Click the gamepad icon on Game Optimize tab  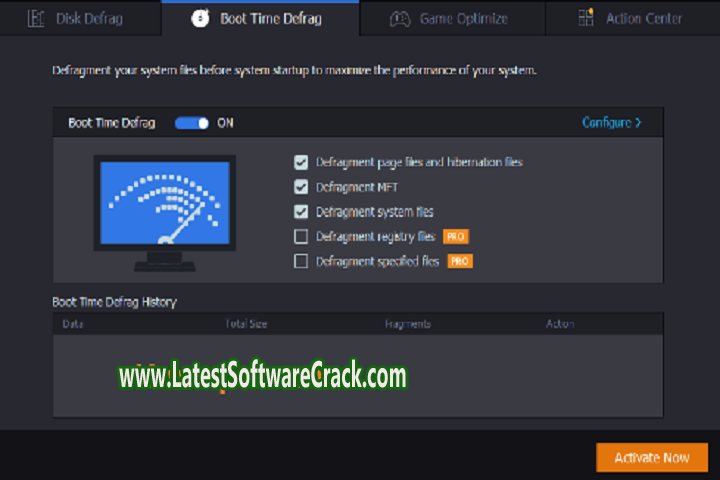400,18
